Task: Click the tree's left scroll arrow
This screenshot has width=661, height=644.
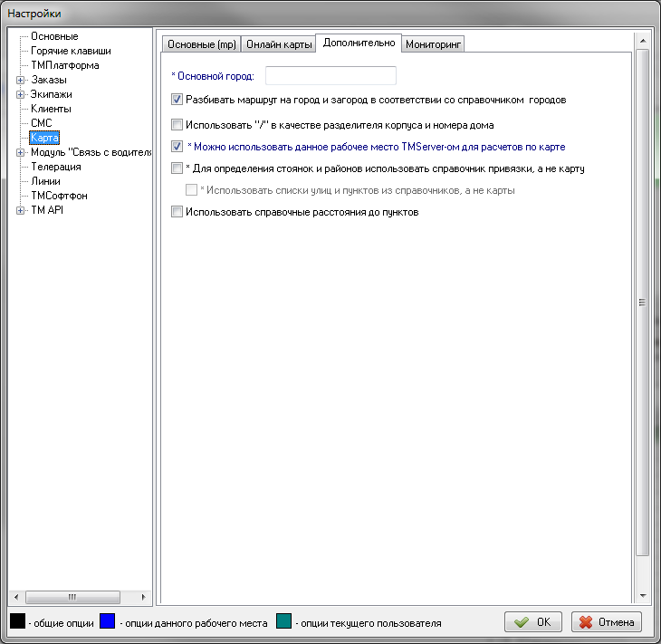Action: (x=16, y=597)
